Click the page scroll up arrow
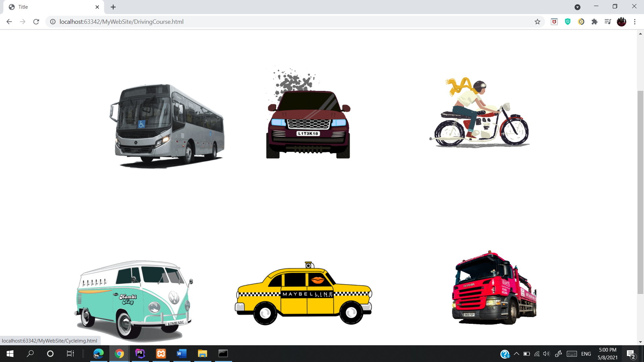 tap(640, 34)
